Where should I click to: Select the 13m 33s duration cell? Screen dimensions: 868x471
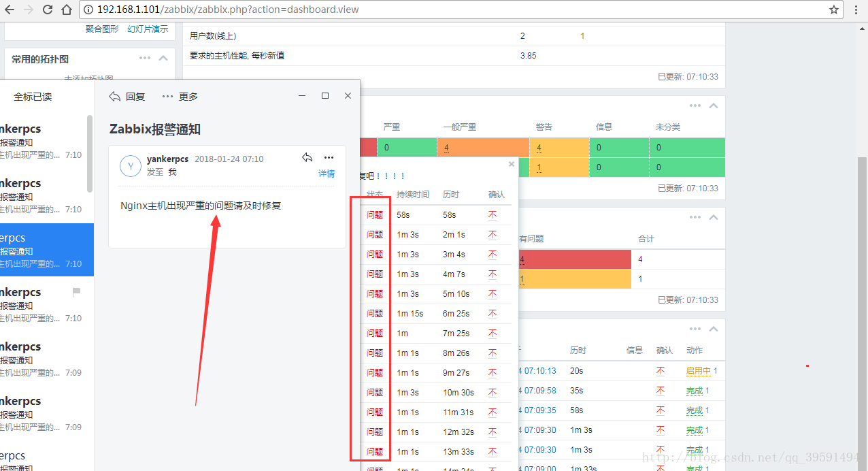click(458, 451)
